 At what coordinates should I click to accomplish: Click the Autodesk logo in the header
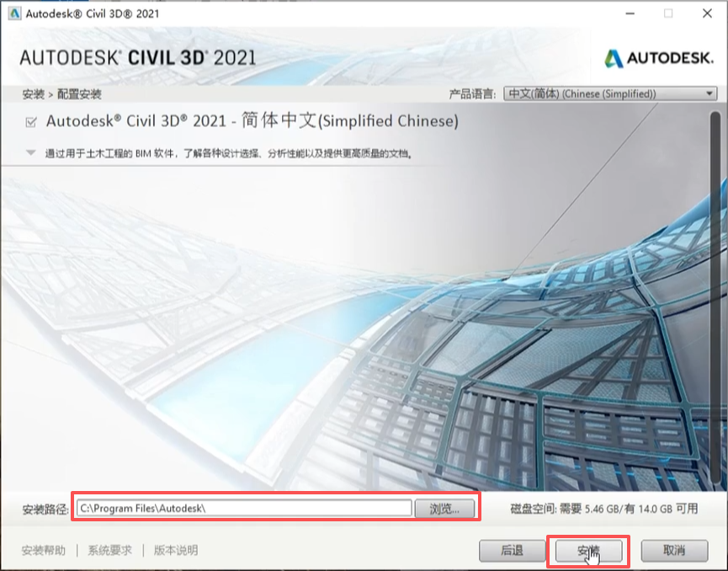(x=659, y=58)
